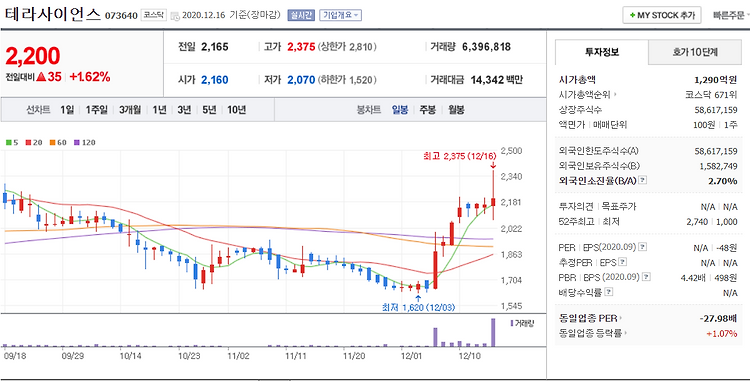Switch to the 투자정보 tab
The width and height of the screenshot is (750, 381).
coord(602,52)
